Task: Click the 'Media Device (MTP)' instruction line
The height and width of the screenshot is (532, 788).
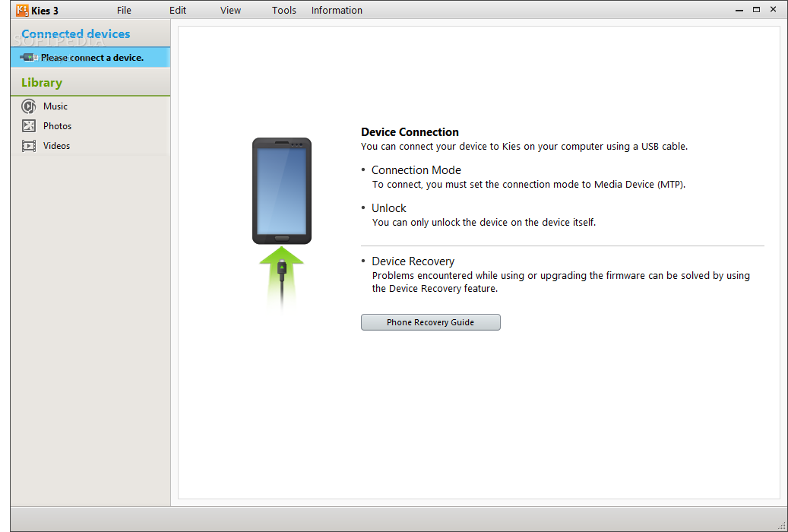Action: (529, 185)
